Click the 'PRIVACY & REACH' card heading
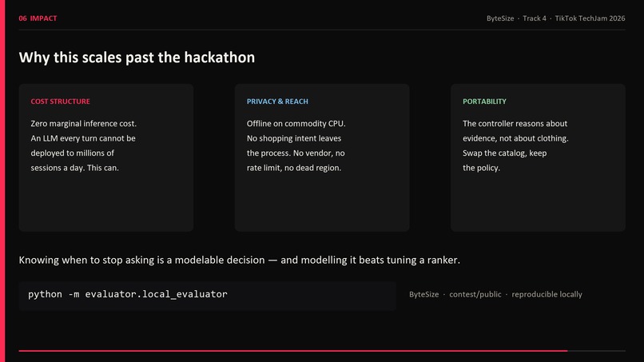The image size is (644, 362). click(x=277, y=101)
